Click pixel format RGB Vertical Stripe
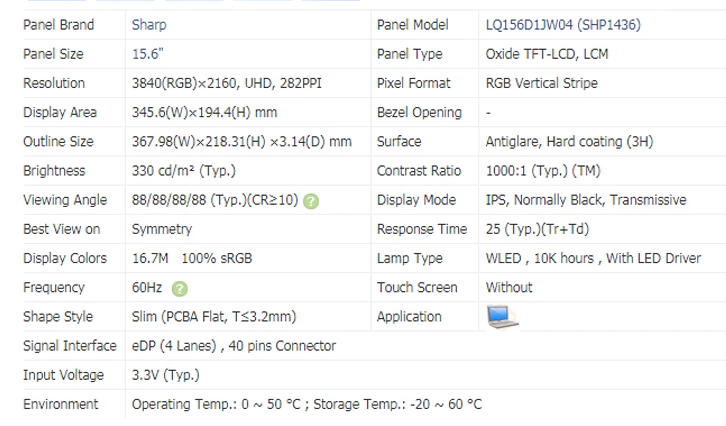Screen dimensions: 726x426 [x=542, y=83]
